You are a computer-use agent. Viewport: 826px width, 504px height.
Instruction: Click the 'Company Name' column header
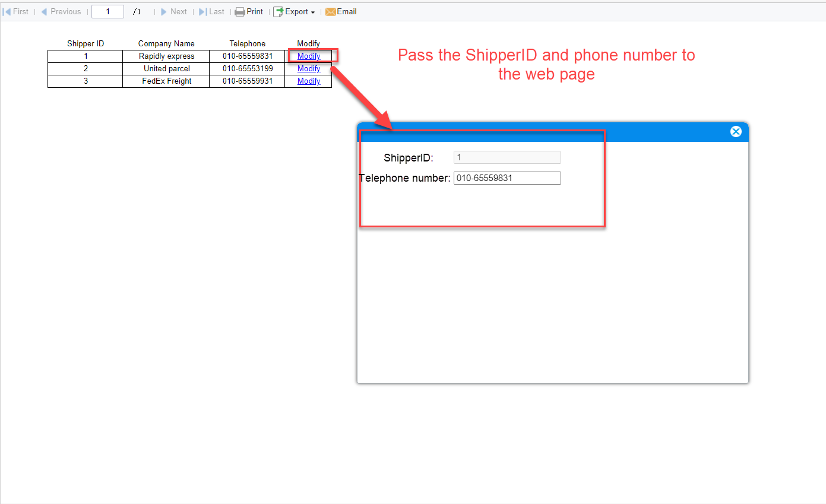[x=166, y=44]
